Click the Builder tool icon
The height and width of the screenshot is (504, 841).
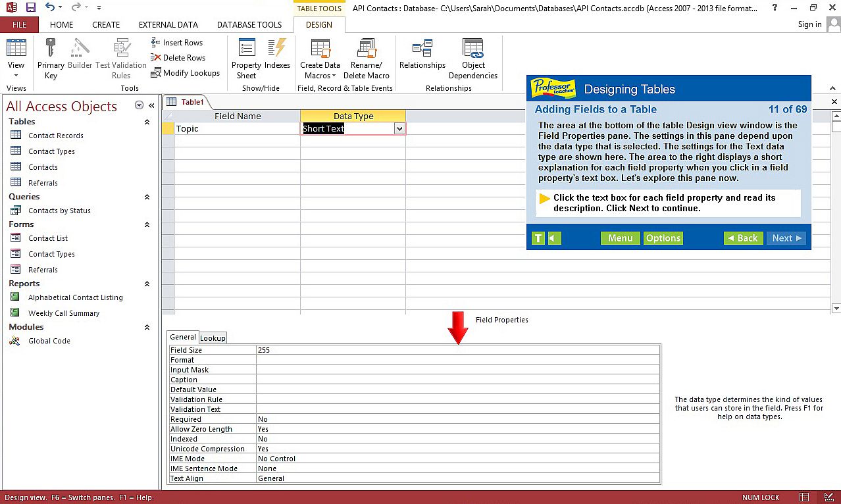pos(80,53)
